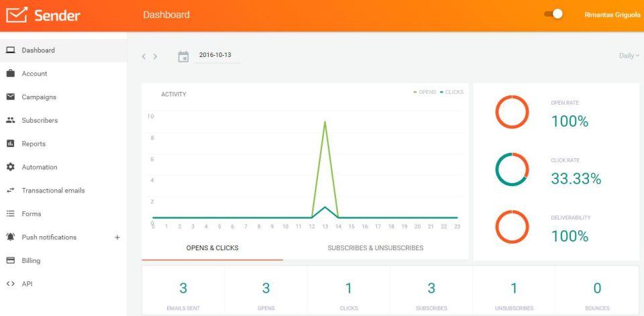Click the Account briefcase icon
The width and height of the screenshot is (644, 316).
click(x=11, y=74)
